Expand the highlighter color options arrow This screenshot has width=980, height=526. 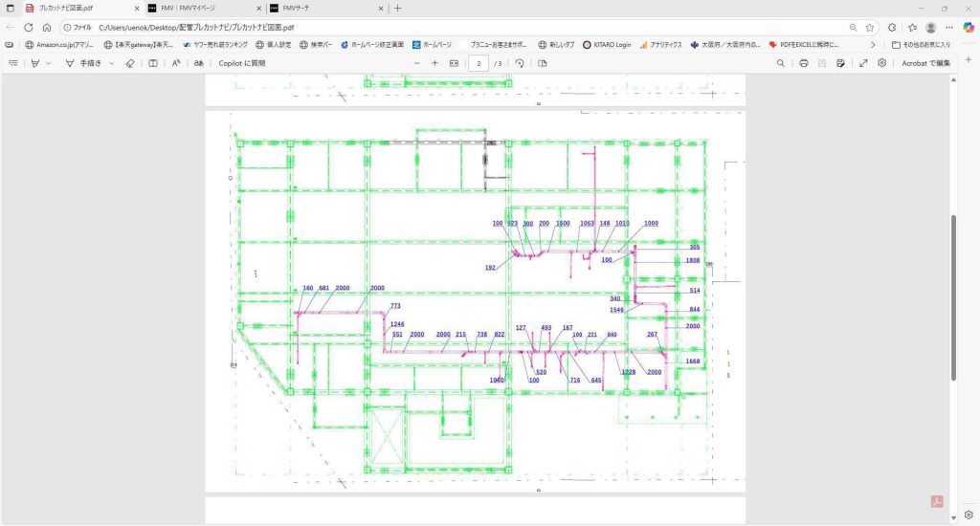[49, 63]
